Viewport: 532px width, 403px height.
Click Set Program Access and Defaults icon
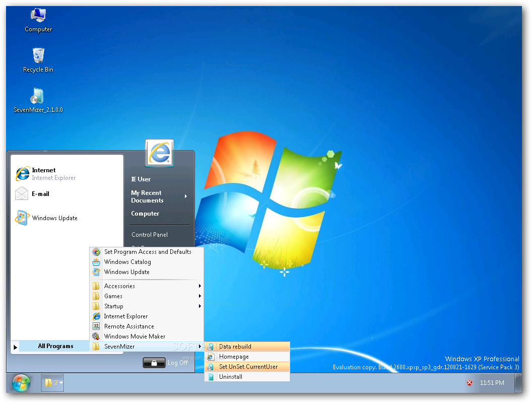point(96,252)
